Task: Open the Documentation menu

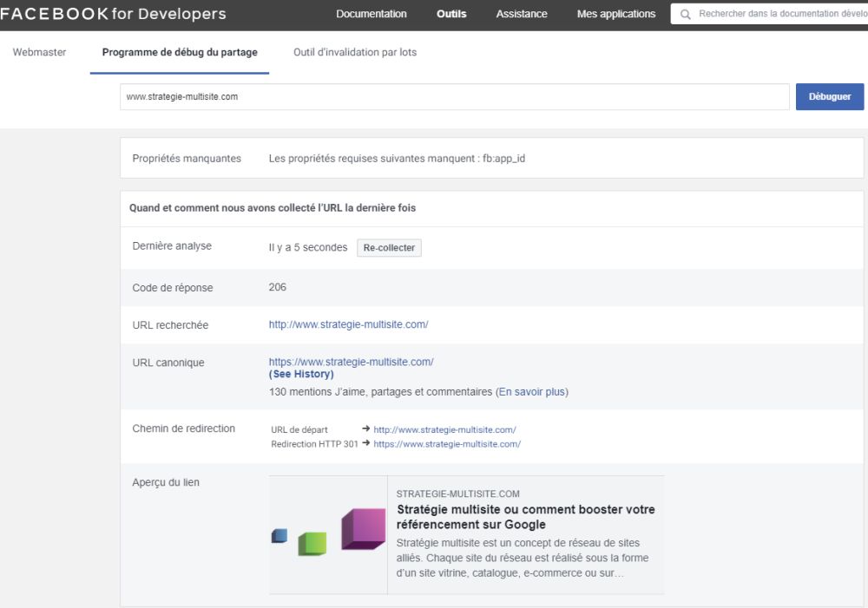Action: coord(371,14)
